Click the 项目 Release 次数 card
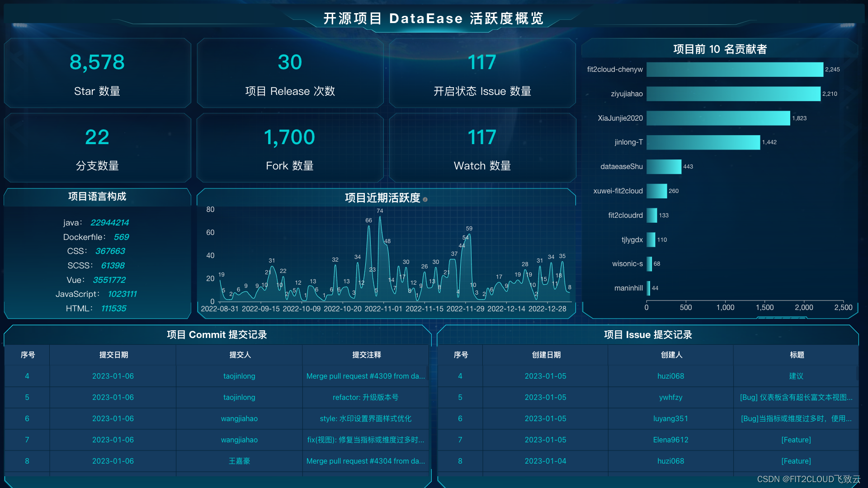This screenshot has height=488, width=868. [290, 73]
